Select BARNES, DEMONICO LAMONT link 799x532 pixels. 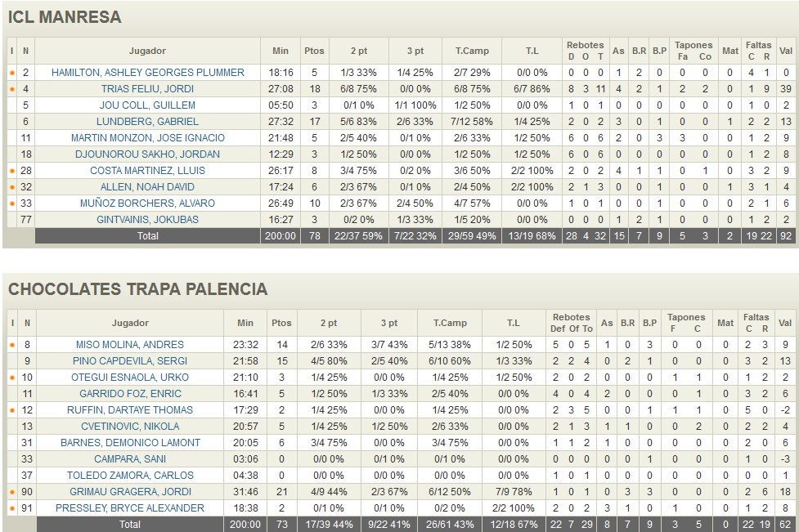[130, 443]
